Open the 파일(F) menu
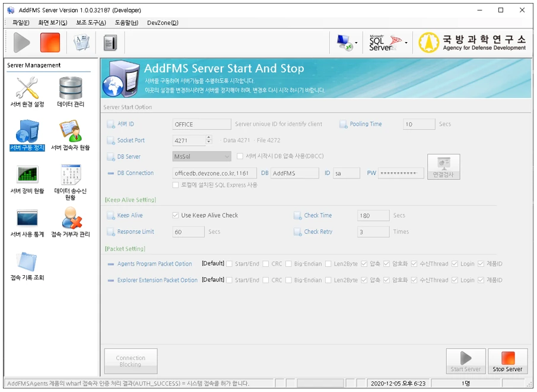The image size is (537, 392). tap(21, 23)
